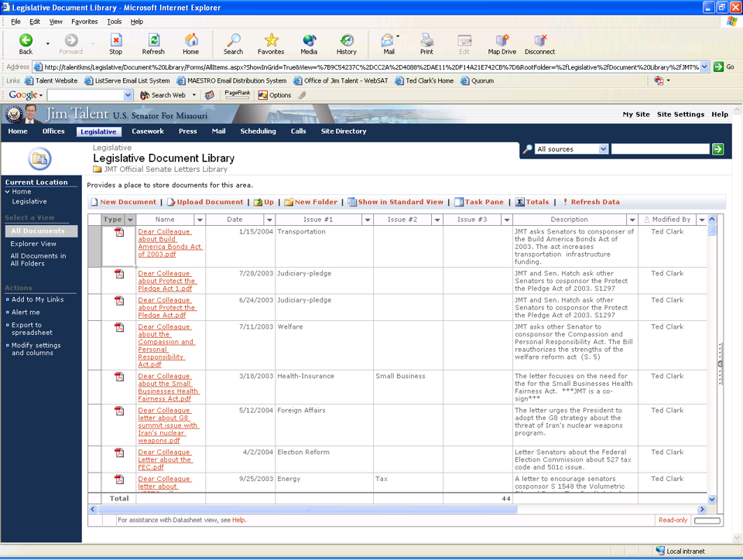Image resolution: width=743 pixels, height=560 pixels.
Task: Click the Home browser toolbar icon
Action: (x=190, y=44)
